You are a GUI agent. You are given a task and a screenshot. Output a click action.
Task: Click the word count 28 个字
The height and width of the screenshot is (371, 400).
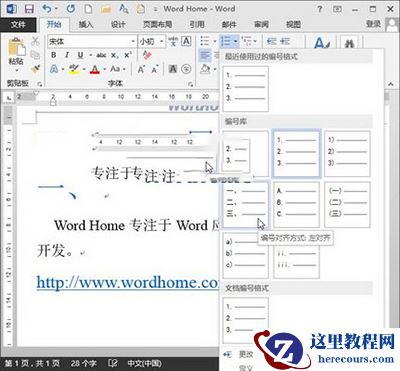pyautogui.click(x=83, y=363)
